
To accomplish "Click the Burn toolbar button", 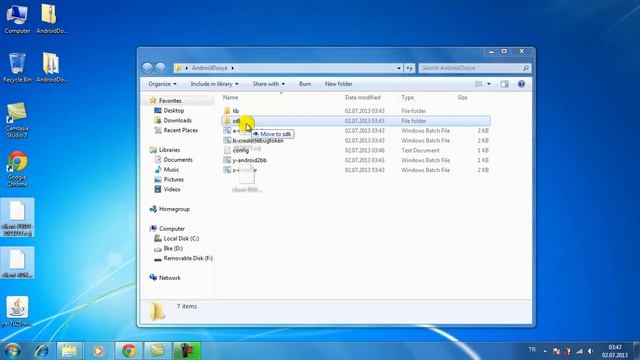I will coord(305,84).
